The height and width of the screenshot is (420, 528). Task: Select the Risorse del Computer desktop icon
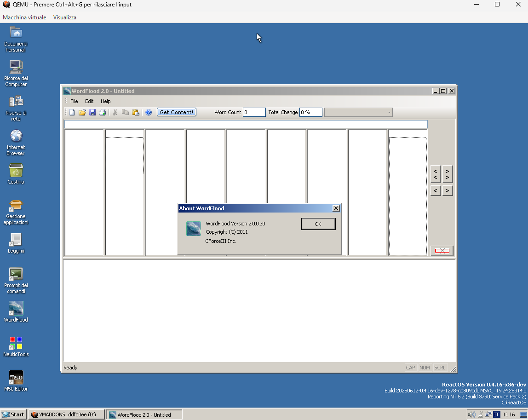pos(16,74)
